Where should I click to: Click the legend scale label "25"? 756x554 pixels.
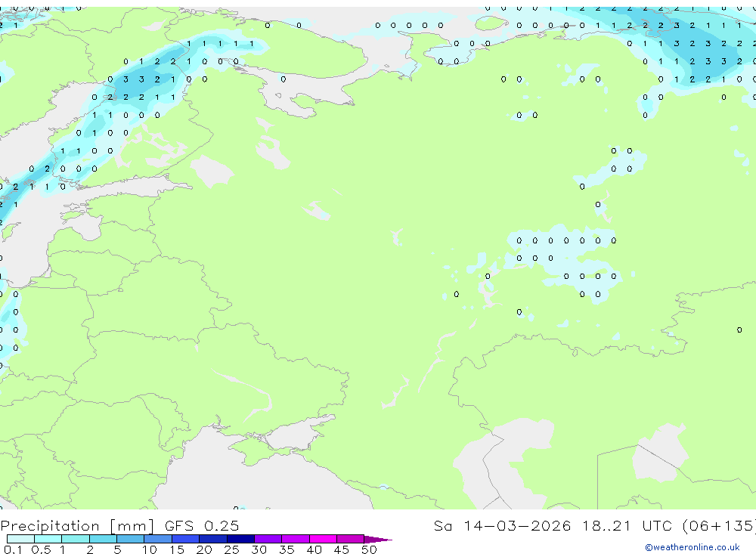(x=232, y=549)
